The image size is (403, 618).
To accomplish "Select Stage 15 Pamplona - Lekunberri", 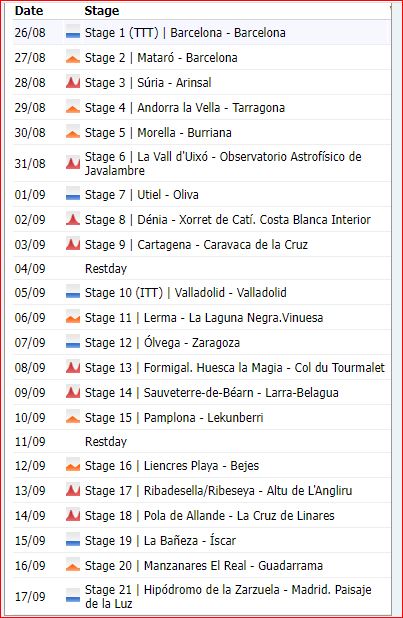I will coord(174,417).
